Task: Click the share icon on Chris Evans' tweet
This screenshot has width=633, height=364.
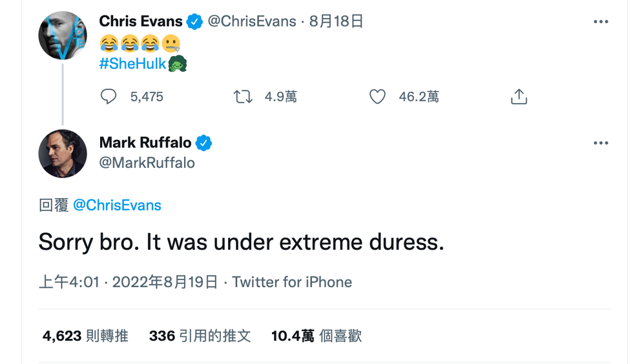Action: (x=519, y=97)
